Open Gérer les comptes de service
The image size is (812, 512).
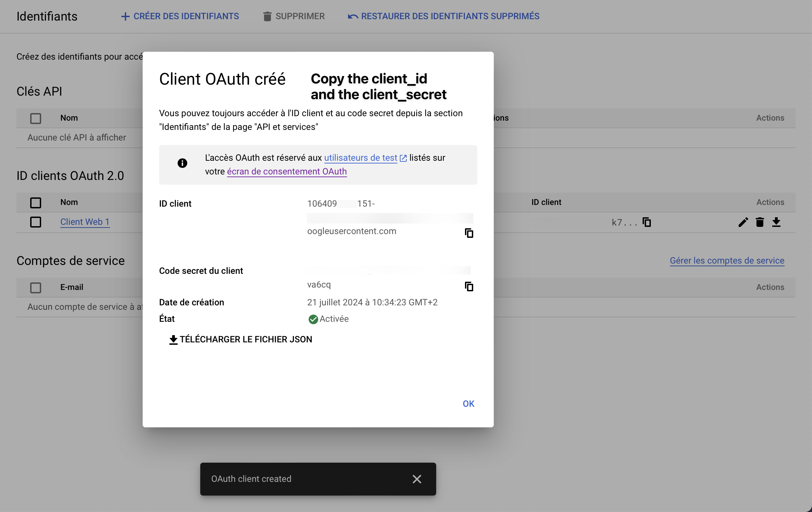coord(727,260)
